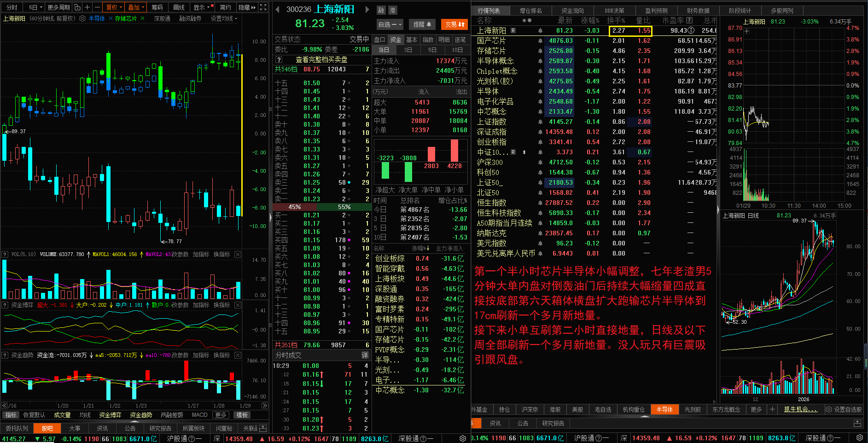The width and height of the screenshot is (868, 443).
Task: Open the 自选 watchlist dropdown
Action: [390, 24]
